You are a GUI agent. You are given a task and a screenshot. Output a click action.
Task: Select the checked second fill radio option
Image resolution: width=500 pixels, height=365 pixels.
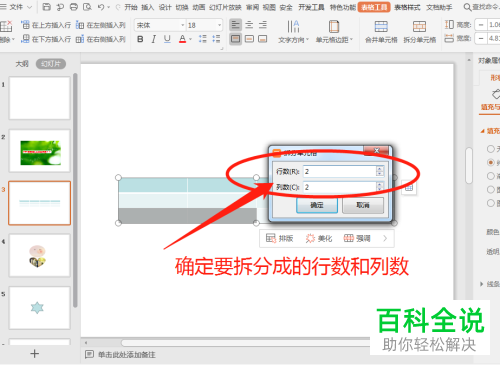[x=491, y=162]
